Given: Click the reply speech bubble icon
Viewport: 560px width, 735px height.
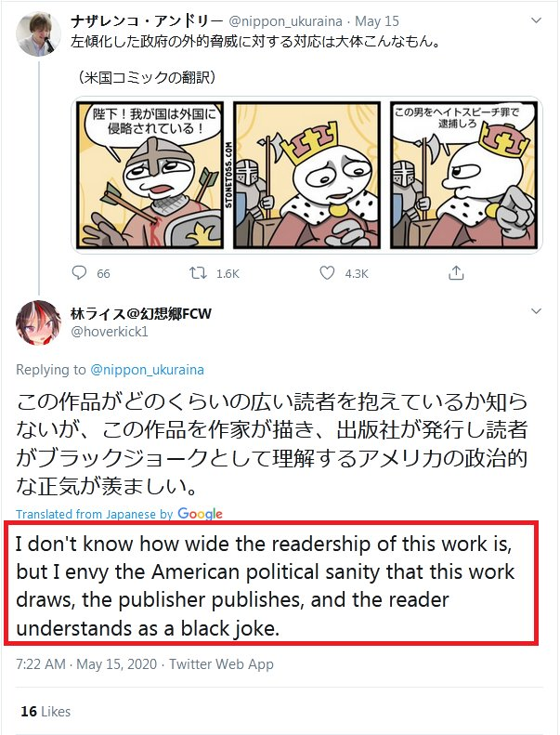Looking at the screenshot, I should [x=79, y=273].
